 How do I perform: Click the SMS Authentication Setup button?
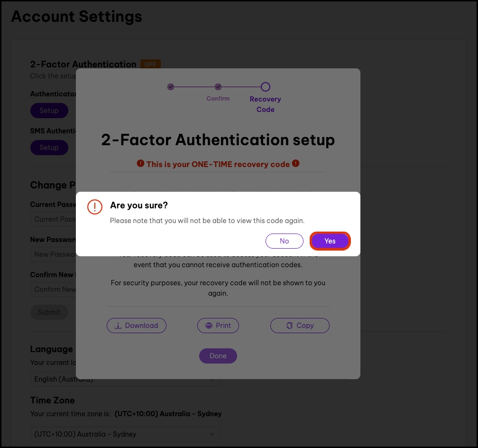coord(49,148)
